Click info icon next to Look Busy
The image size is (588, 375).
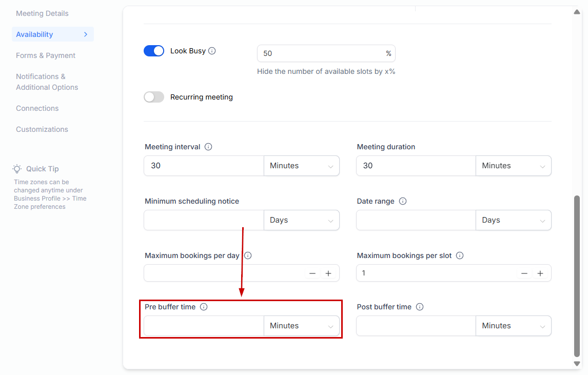(212, 51)
